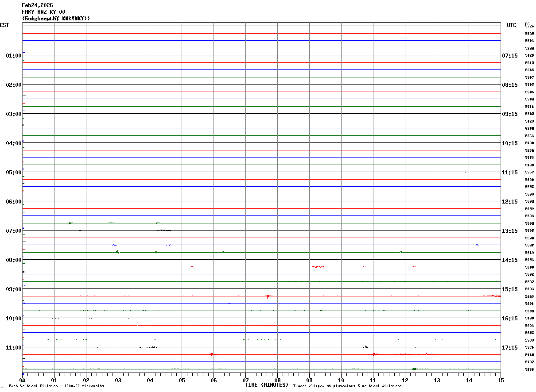Click minute 02 on bottom axis
536x392 pixels.
click(x=86, y=380)
